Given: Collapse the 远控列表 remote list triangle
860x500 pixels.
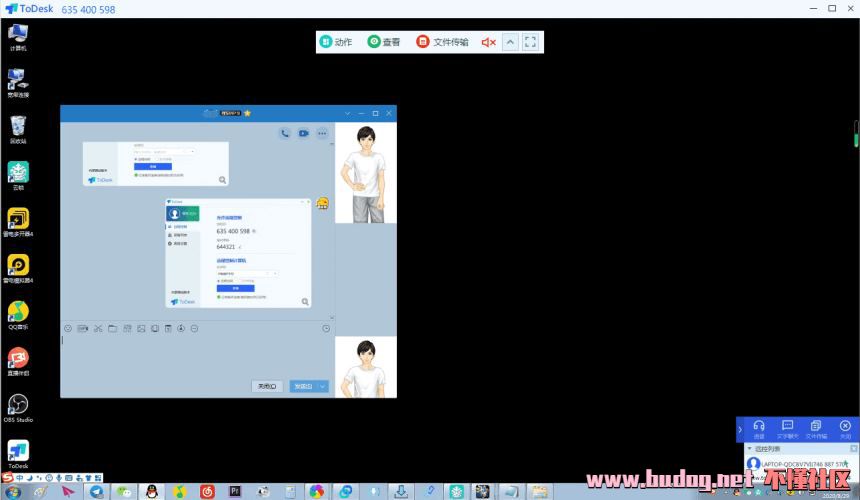Looking at the screenshot, I should click(x=750, y=448).
